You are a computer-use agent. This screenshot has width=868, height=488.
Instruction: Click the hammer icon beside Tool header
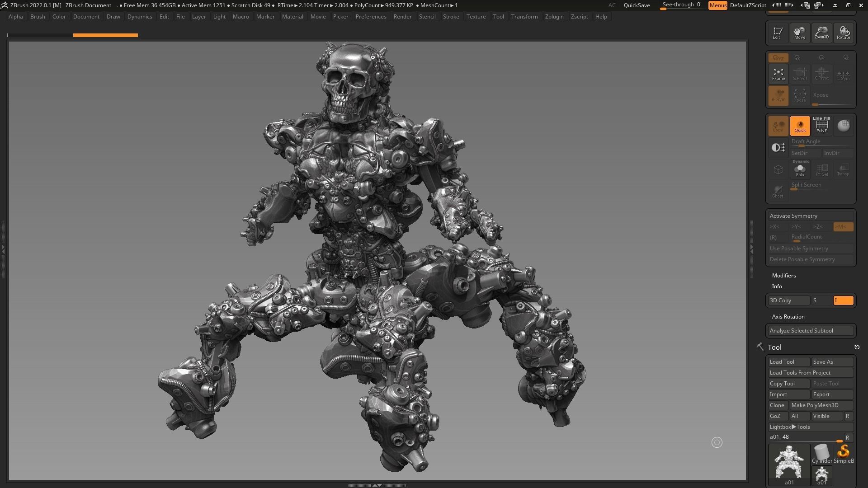(x=760, y=347)
